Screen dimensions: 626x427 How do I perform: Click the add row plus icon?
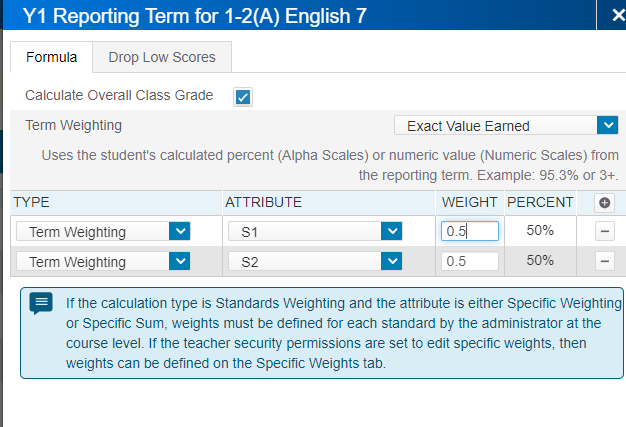point(604,202)
